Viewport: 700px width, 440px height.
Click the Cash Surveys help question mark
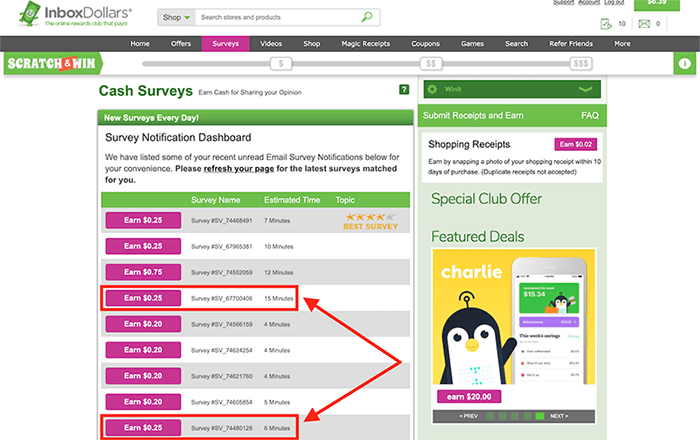[x=404, y=90]
